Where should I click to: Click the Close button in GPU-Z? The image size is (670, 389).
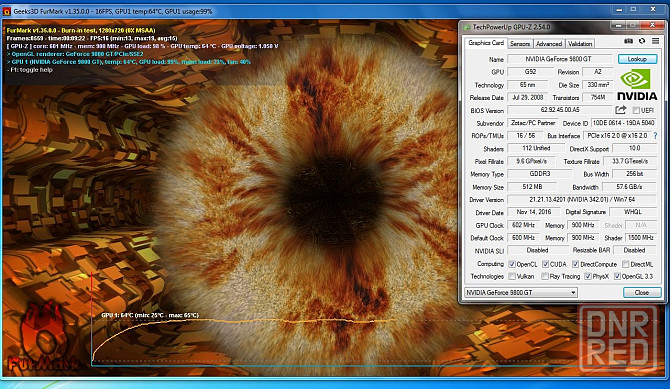[642, 292]
